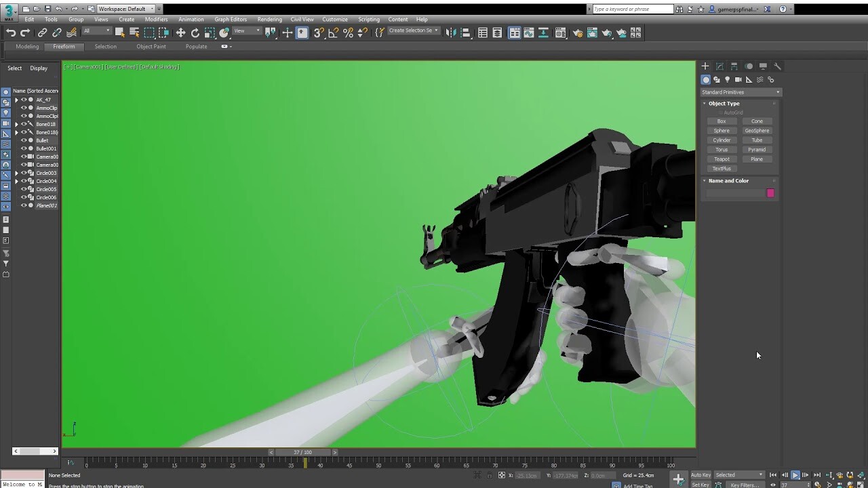868x488 pixels.
Task: Click the Render Production teapot icon
Action: pyautogui.click(x=606, y=32)
